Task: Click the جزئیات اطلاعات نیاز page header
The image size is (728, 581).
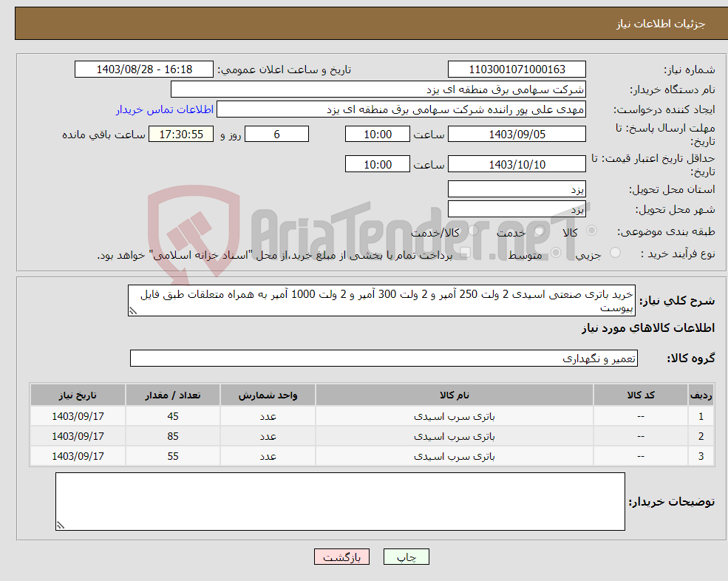Action: pyautogui.click(x=660, y=24)
